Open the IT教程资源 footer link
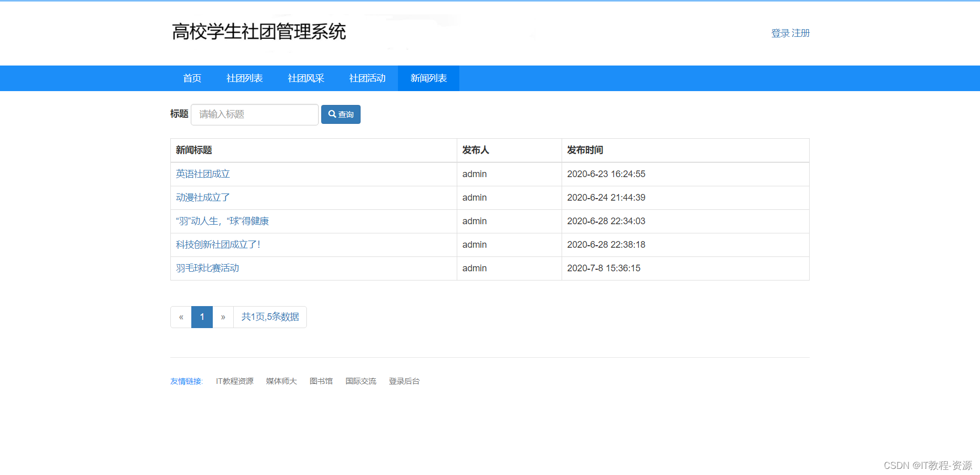Image resolution: width=980 pixels, height=475 pixels. coord(235,381)
